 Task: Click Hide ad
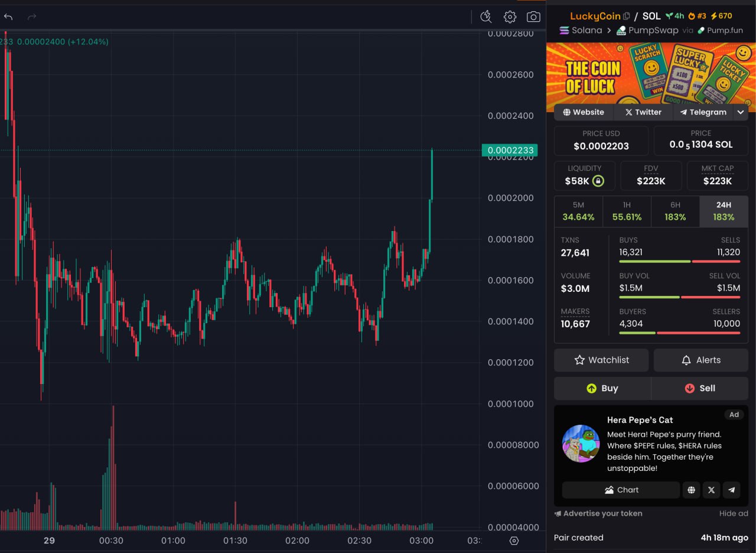point(734,513)
